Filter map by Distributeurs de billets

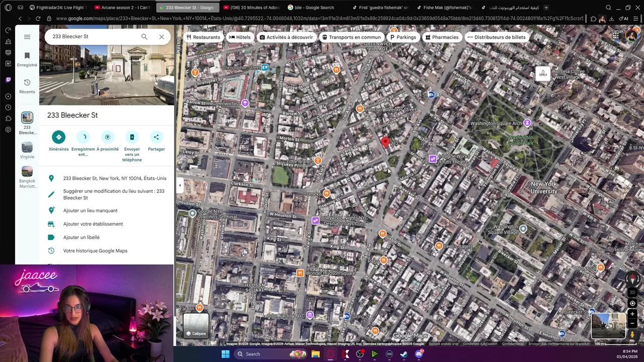pos(496,37)
